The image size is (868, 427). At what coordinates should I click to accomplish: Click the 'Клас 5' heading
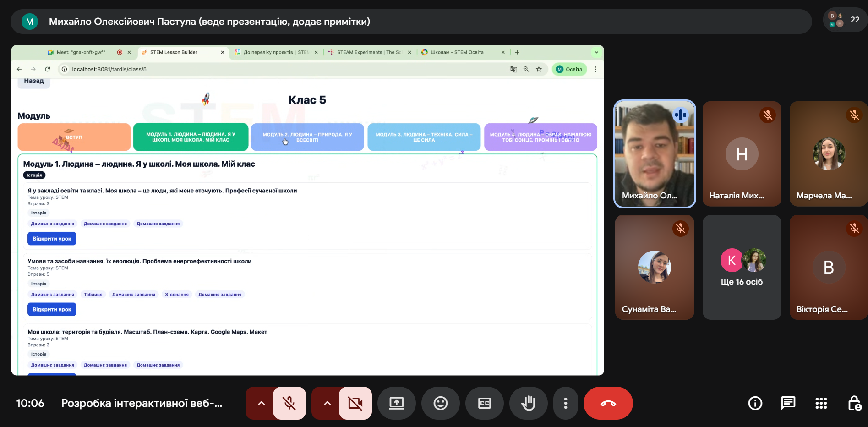[307, 100]
